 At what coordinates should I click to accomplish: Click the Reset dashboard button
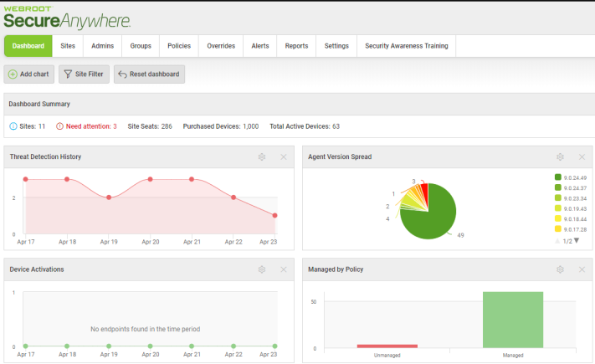[x=149, y=74]
